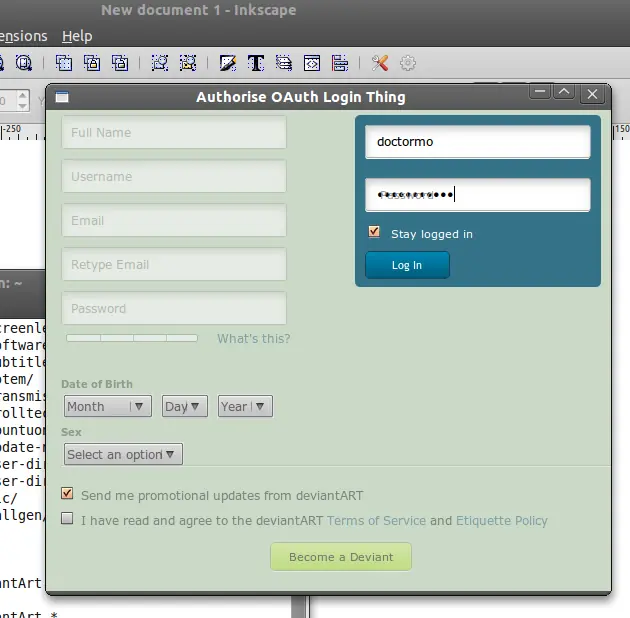The image size is (630, 618).
Task: Click the Zoom to fit page icon
Action: (x=23, y=63)
